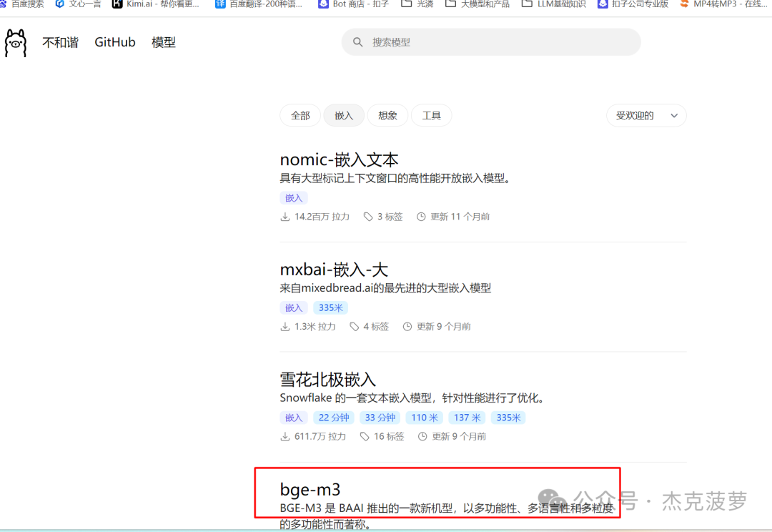Open 扣子公司专业版 bookmark
Image resolution: width=772 pixels, height=532 pixels.
click(x=633, y=4)
